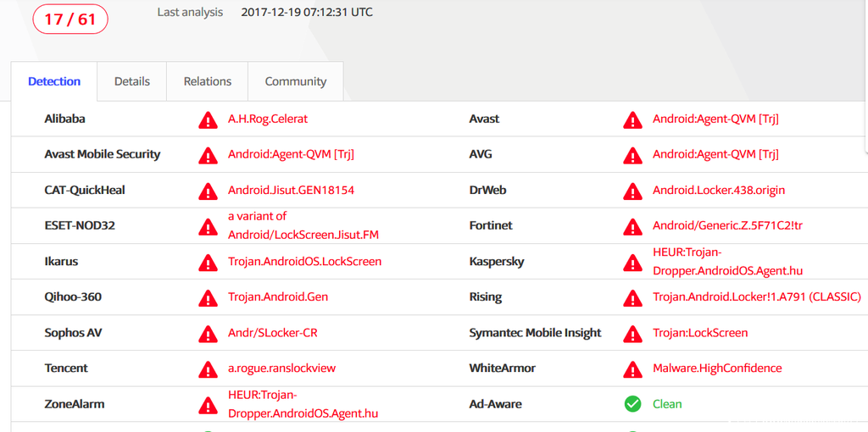868x432 pixels.
Task: Click the DrWeb detection warning icon
Action: (x=632, y=191)
